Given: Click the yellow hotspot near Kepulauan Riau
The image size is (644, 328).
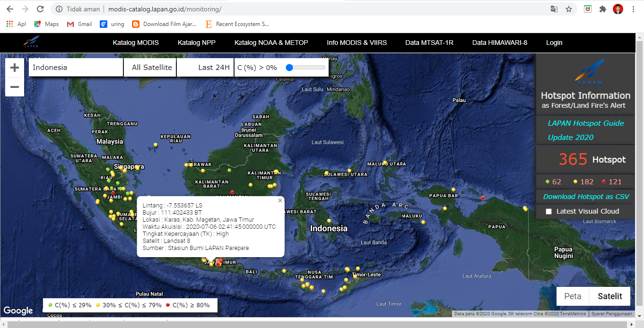Looking at the screenshot, I should (x=155, y=145).
